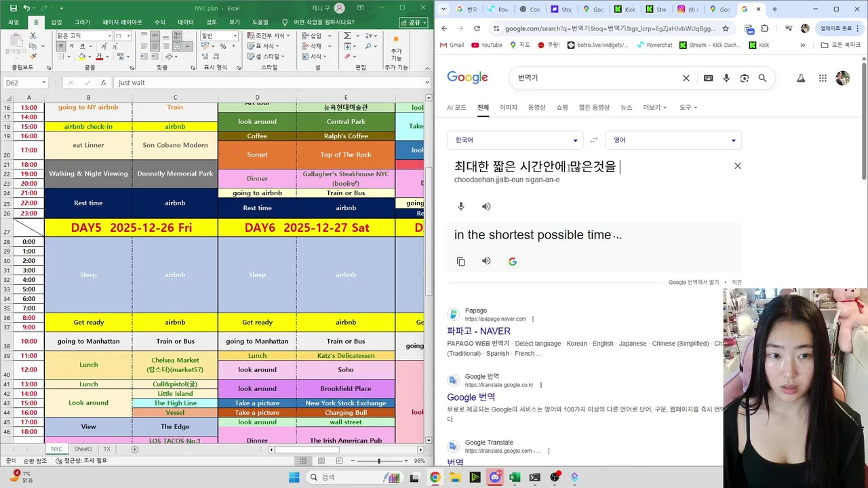Click the insert function fx icon

103,83
